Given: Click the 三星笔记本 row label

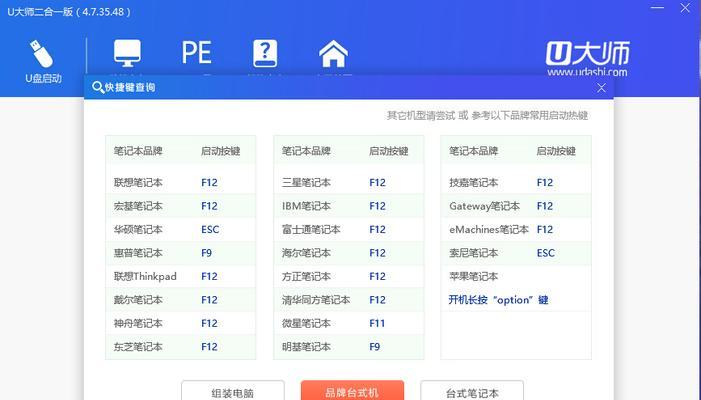Looking at the screenshot, I should (x=306, y=182).
